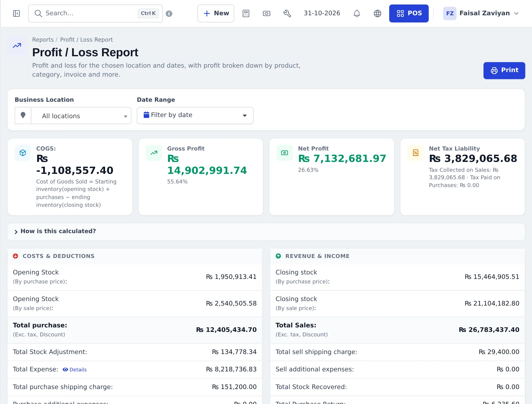
Task: Click COGS value -1,108,557.40
Action: coord(75,171)
